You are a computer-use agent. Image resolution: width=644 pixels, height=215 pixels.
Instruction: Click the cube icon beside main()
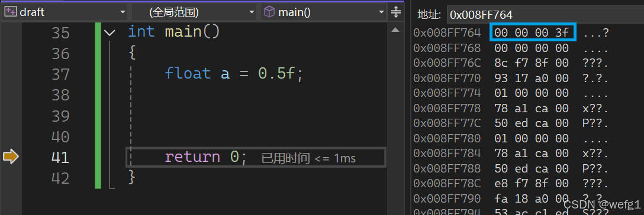[269, 12]
